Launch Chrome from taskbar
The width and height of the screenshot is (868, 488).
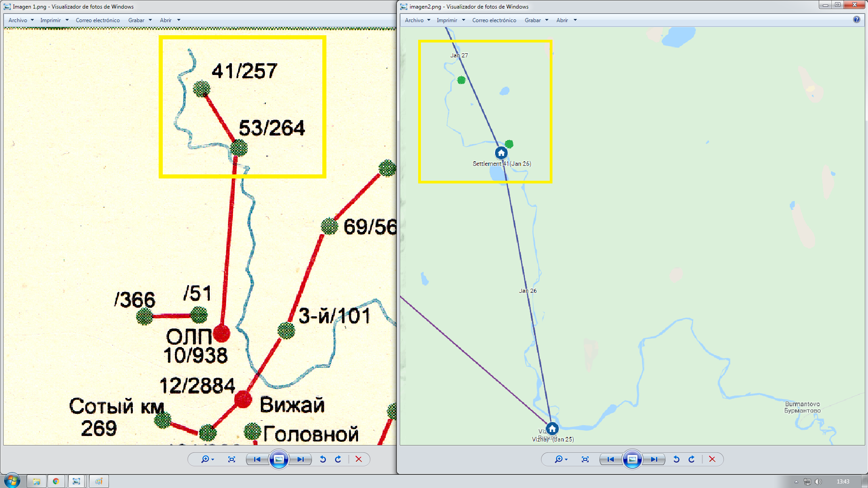(56, 481)
